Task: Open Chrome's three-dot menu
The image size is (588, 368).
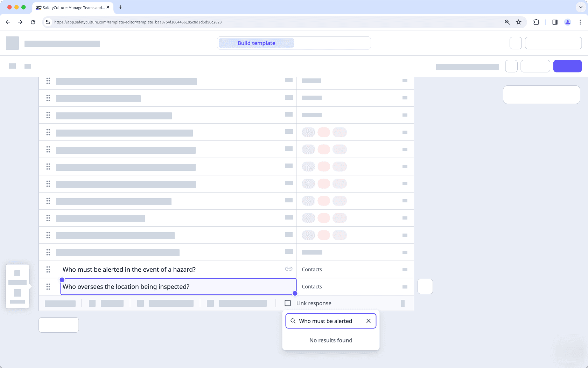Action: click(580, 22)
